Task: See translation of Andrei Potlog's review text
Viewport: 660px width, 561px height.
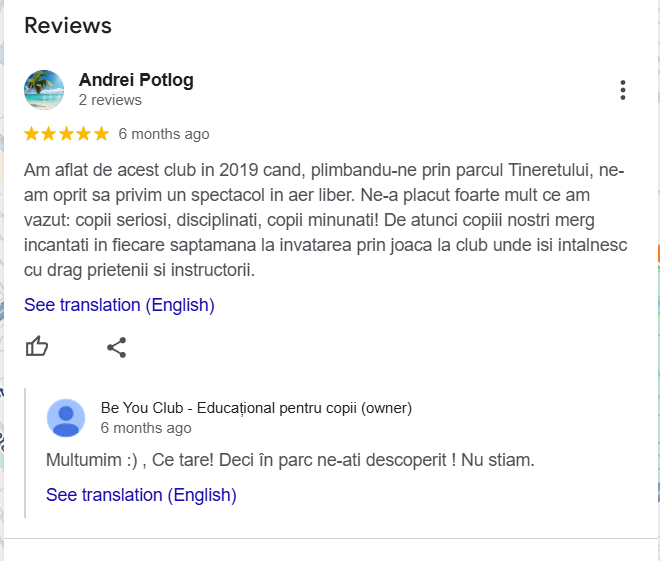Action: click(119, 305)
